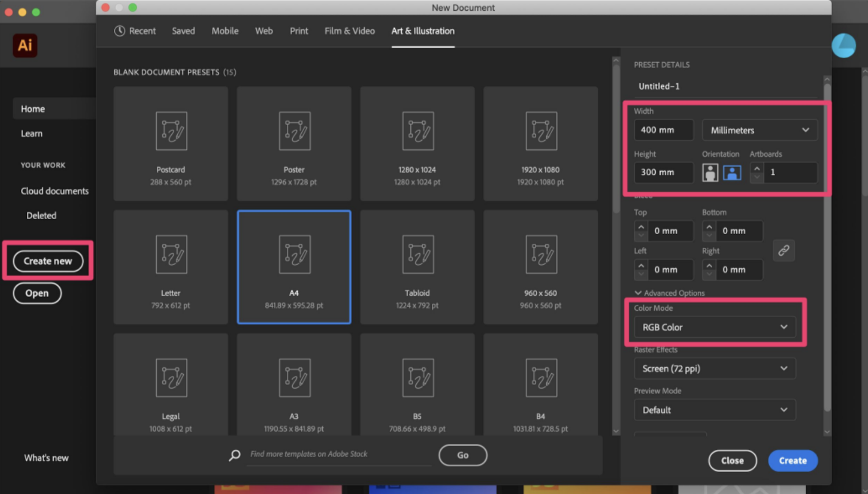Select the landscape orientation icon
Viewport: 868px width, 494px height.
point(733,172)
